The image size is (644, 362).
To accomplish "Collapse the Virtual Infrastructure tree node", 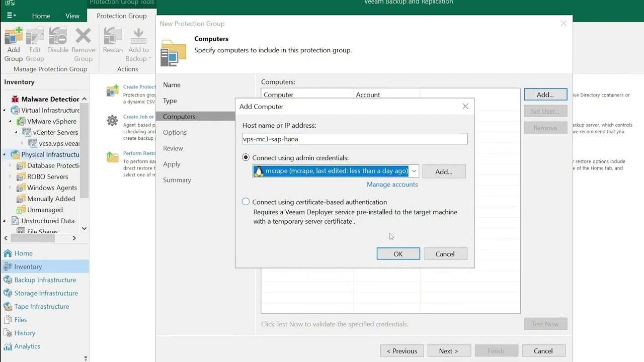I will [5, 110].
